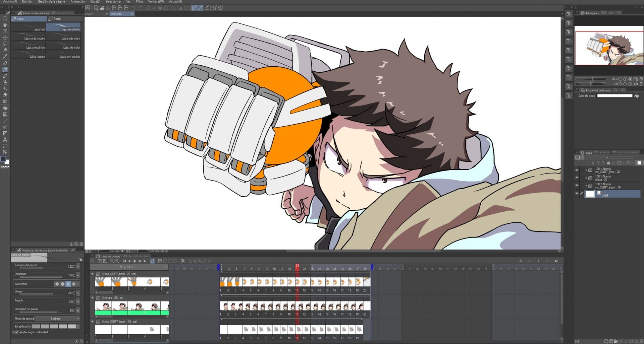Screen dimensions: 644x344
Task: Hide chara : 20 layer in Layer panel
Action: coord(577,178)
